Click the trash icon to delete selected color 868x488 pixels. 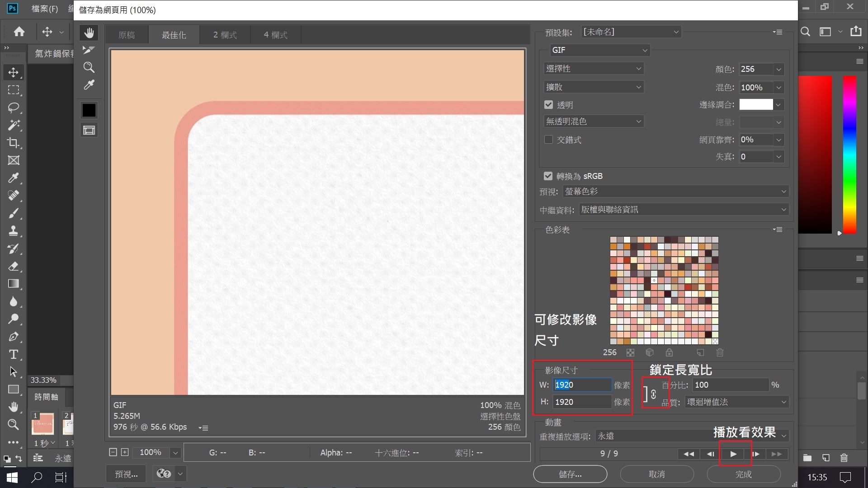pyautogui.click(x=719, y=352)
